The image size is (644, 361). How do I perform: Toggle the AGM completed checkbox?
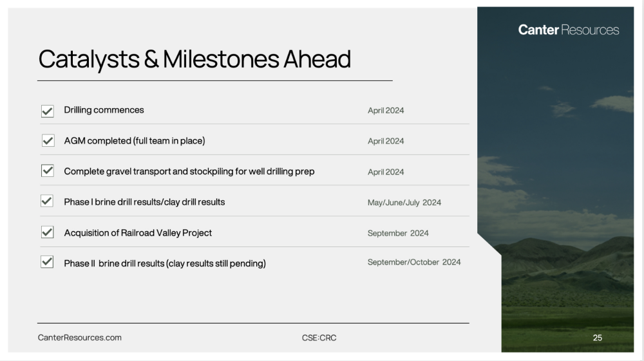click(48, 141)
